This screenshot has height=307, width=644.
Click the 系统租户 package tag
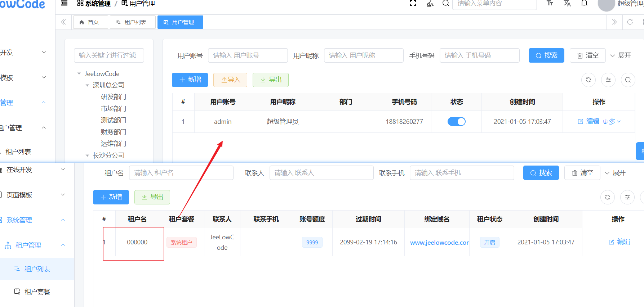point(182,243)
